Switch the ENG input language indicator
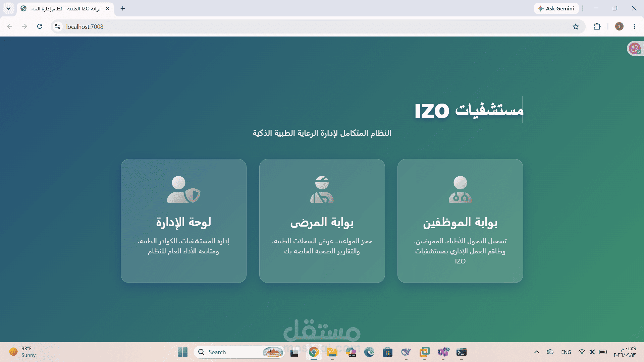The width and height of the screenshot is (644, 362). (566, 352)
